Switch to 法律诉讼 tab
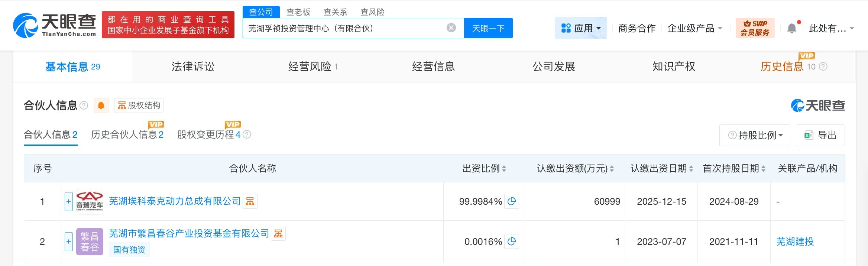This screenshot has height=266, width=868. pos(193,67)
